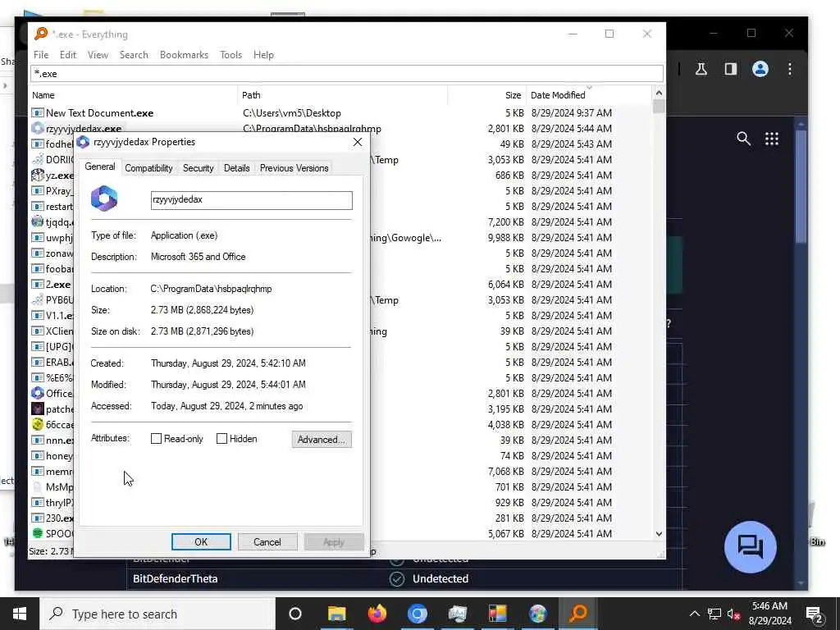Click the Everything results scroll up arrow
The width and height of the screenshot is (840, 630).
pyautogui.click(x=659, y=94)
